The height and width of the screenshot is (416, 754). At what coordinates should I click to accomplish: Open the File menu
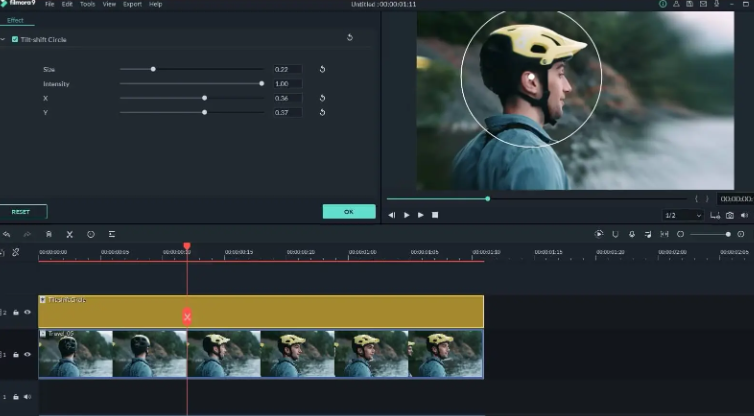click(x=50, y=4)
